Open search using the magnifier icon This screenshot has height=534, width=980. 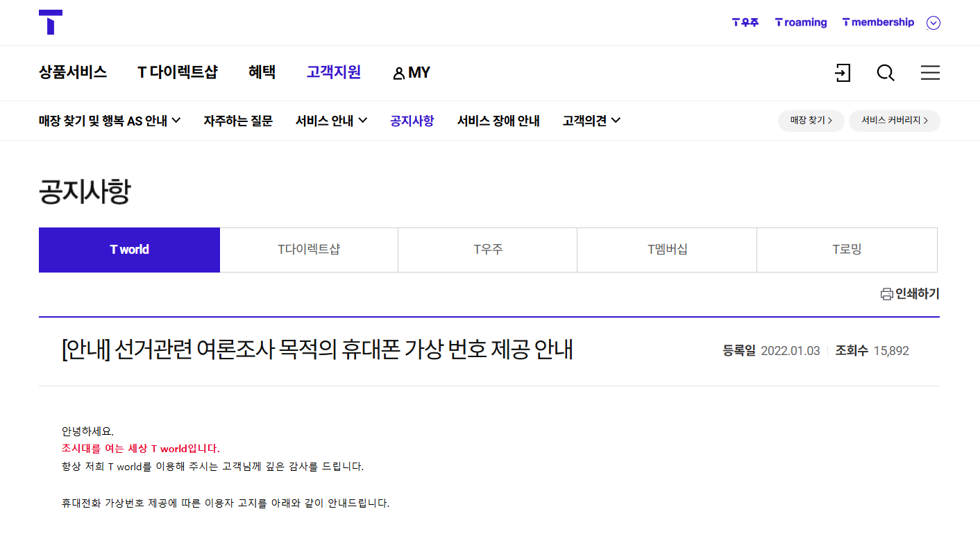click(886, 72)
